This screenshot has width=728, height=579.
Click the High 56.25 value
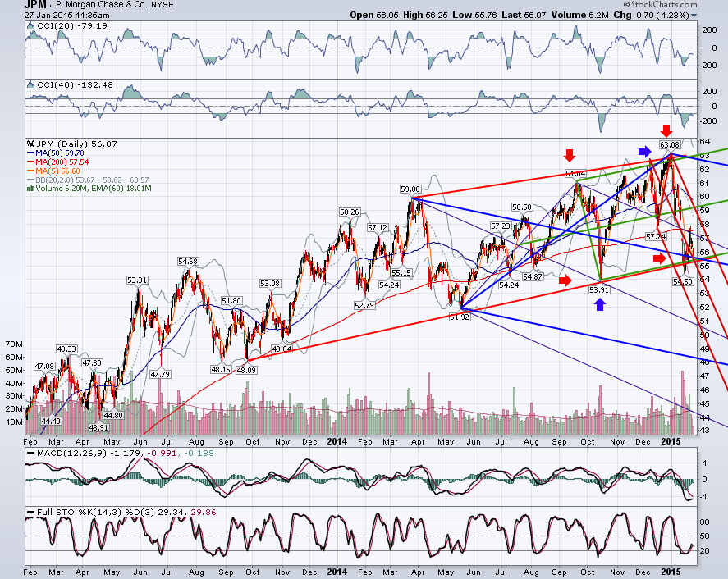click(425, 15)
